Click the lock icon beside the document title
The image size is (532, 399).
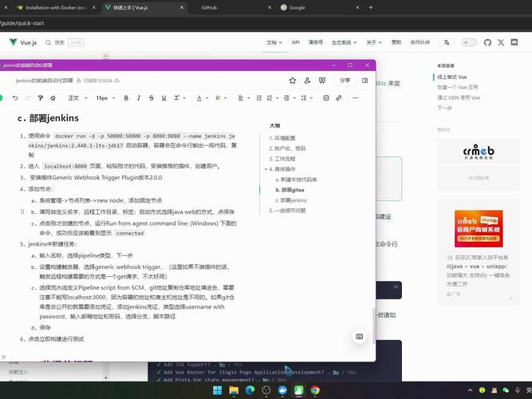click(x=79, y=81)
